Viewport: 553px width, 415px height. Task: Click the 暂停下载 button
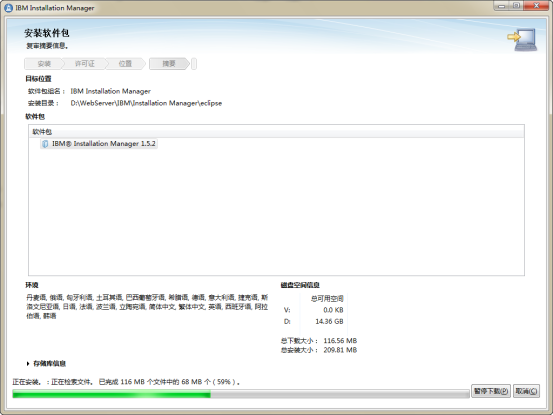(x=491, y=391)
